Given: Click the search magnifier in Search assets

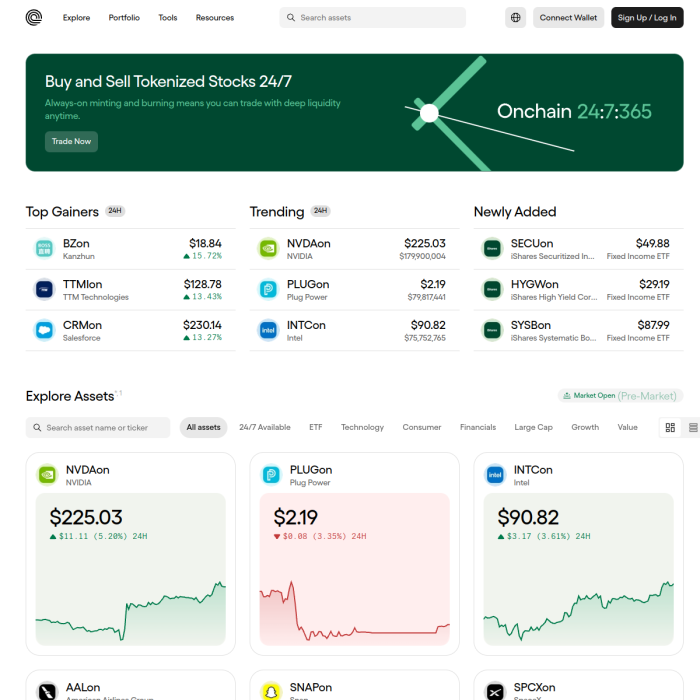Looking at the screenshot, I should coord(291,18).
